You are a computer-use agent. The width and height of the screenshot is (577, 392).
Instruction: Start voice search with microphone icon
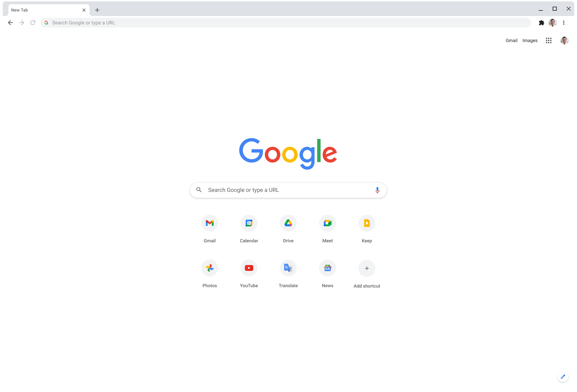coord(377,190)
